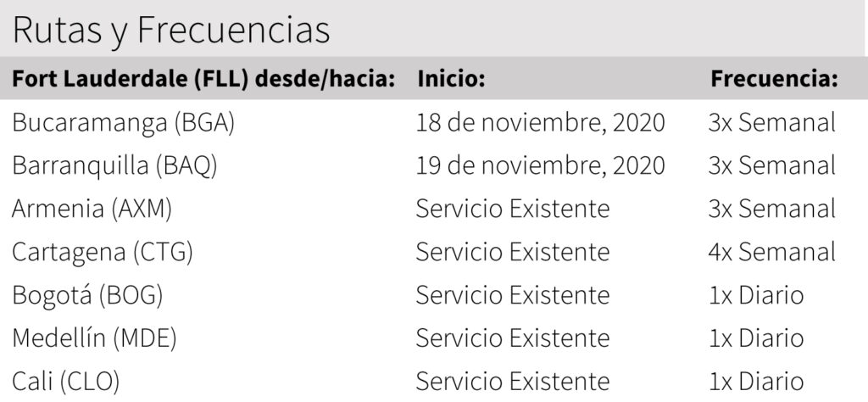Click the "4x Semanal" frequency for Cartagena
Viewport: 868px width, 402px height.
(x=771, y=251)
